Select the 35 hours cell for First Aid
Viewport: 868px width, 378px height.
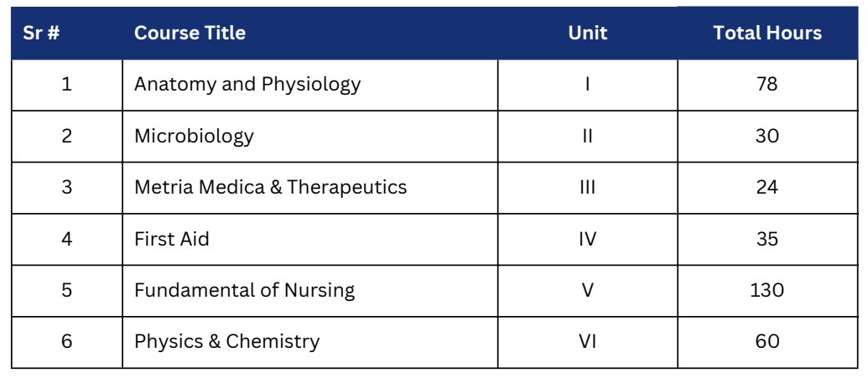767,239
